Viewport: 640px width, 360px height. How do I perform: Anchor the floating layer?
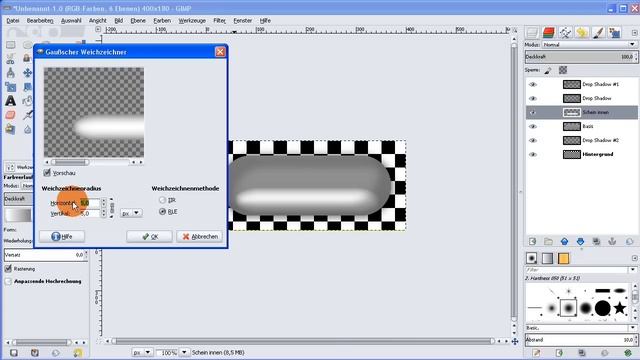point(612,242)
